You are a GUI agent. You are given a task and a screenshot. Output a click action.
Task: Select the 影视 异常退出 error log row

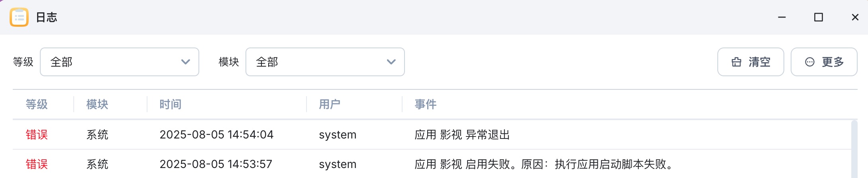click(432, 134)
